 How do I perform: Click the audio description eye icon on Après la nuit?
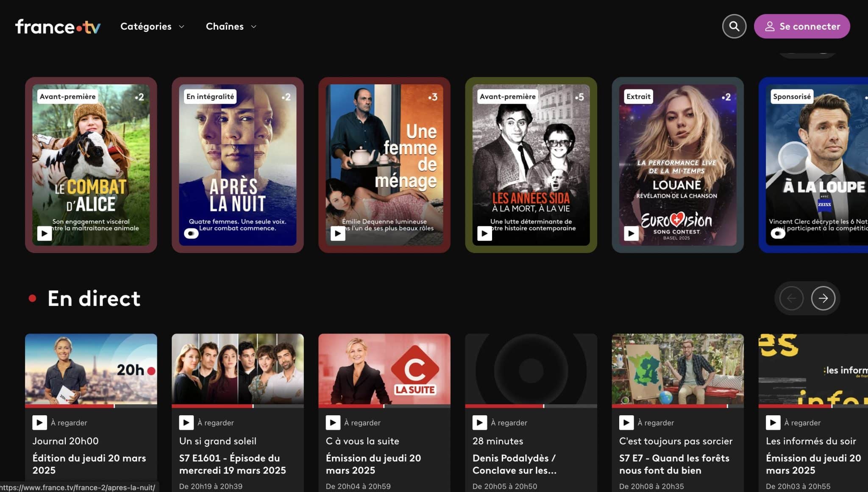coord(191,233)
